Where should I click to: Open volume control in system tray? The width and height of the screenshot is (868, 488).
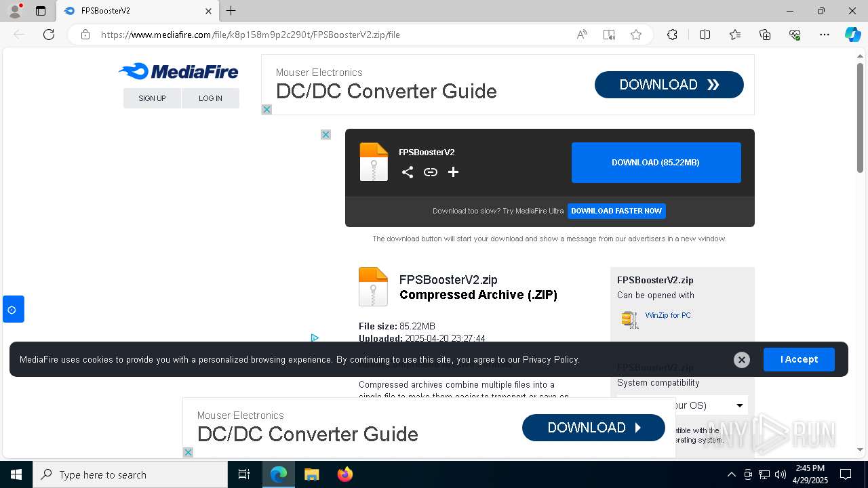tap(780, 474)
